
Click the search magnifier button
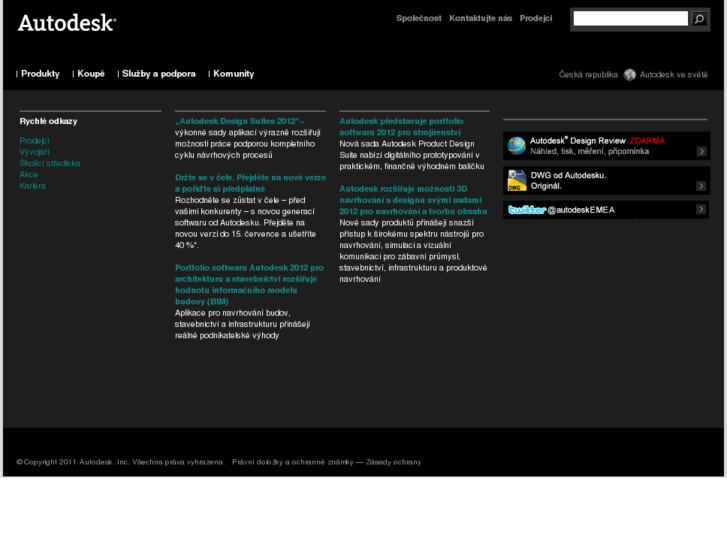tap(699, 19)
